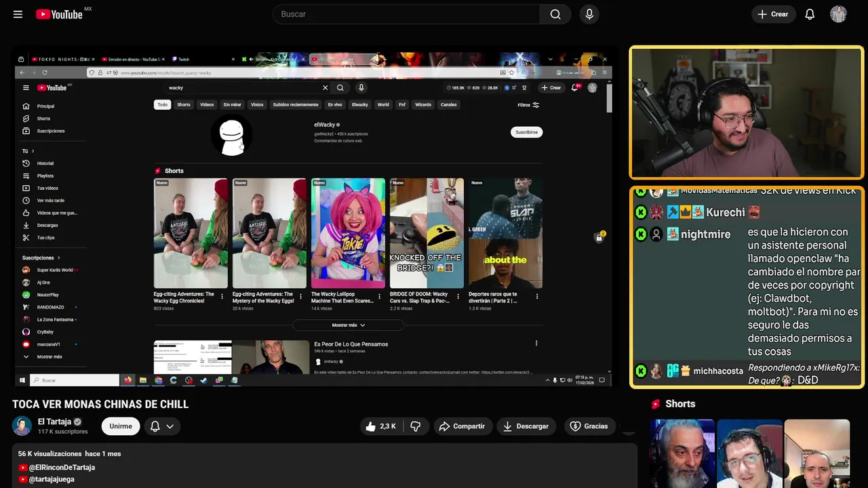In the video, select the Canales chip

click(449, 104)
